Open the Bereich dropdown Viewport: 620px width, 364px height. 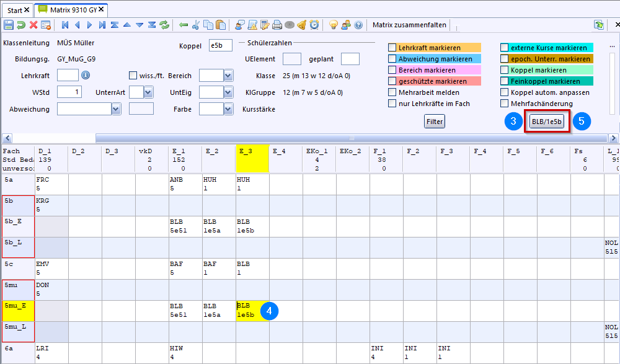click(228, 75)
